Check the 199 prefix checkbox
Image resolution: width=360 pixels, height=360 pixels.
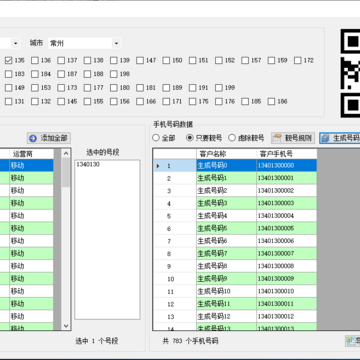click(219, 88)
